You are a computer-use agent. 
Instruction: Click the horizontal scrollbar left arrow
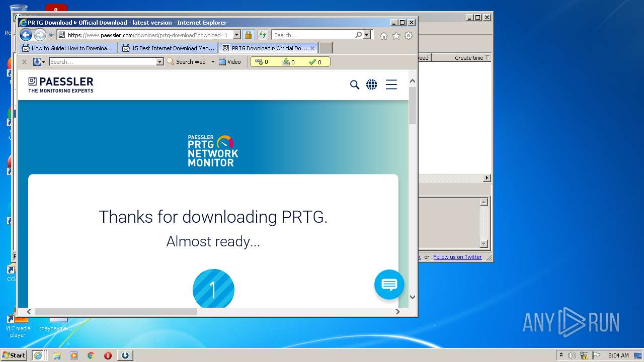(x=29, y=312)
